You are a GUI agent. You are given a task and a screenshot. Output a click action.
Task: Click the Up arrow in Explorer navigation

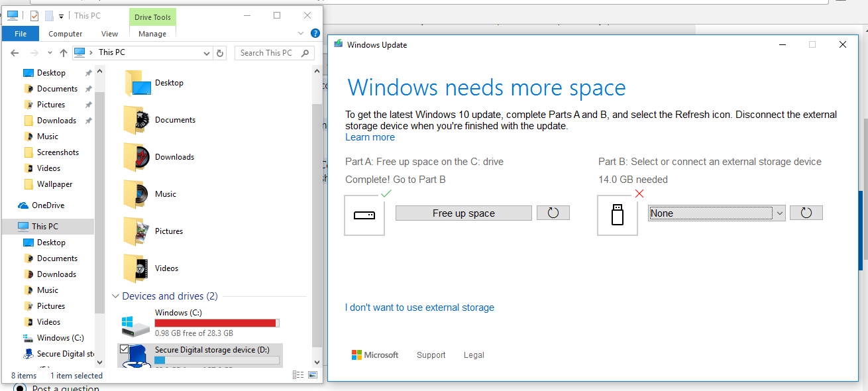[x=64, y=53]
